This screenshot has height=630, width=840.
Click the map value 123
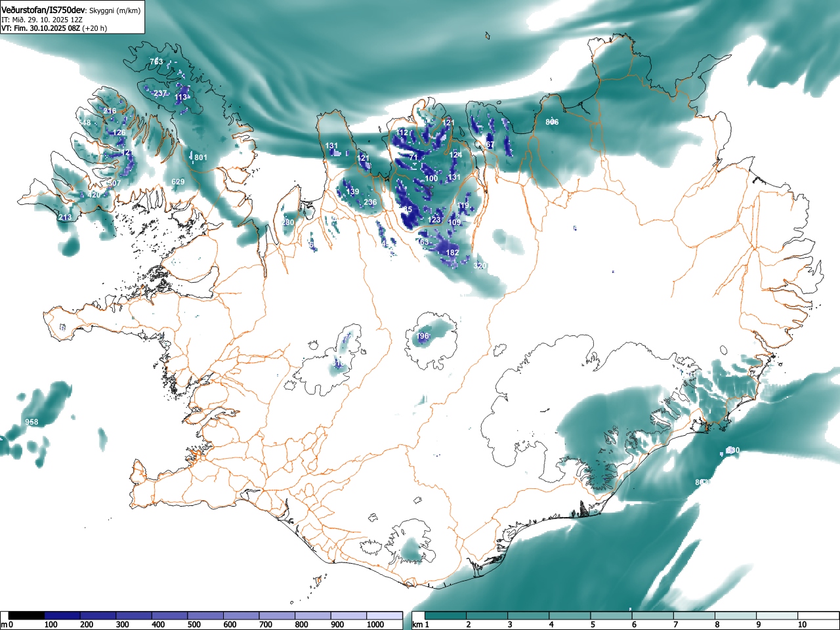434,220
